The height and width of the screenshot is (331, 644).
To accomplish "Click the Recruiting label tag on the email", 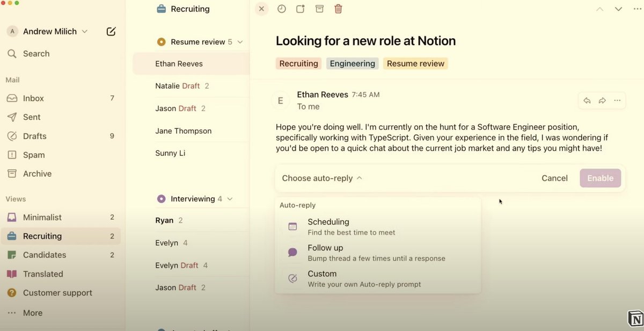I will point(298,63).
